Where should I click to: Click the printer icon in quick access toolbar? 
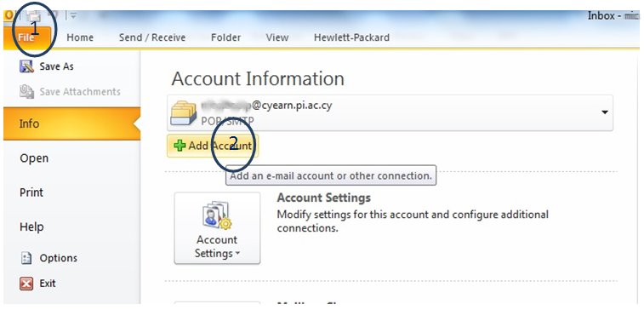33,16
